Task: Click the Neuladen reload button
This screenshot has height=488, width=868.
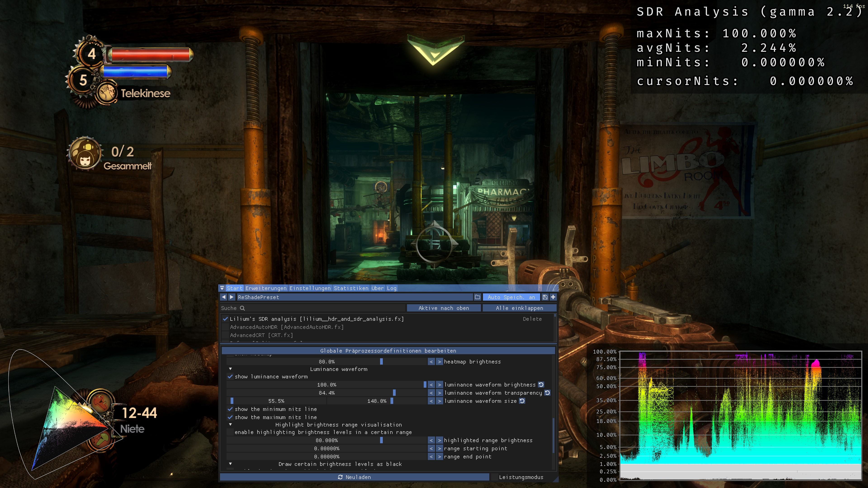Action: [x=354, y=477]
